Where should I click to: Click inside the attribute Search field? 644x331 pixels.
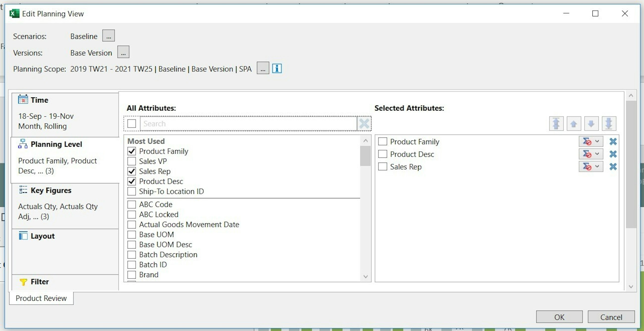click(x=247, y=123)
